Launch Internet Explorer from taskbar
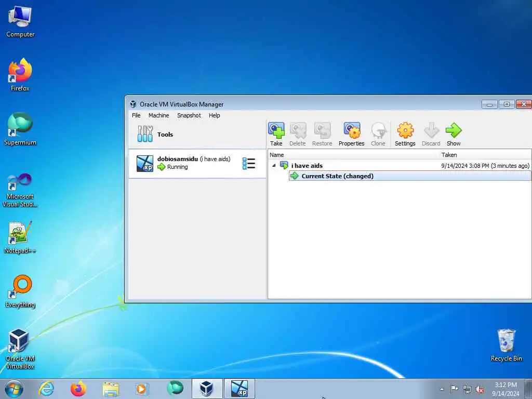532x399 pixels. [x=46, y=389]
